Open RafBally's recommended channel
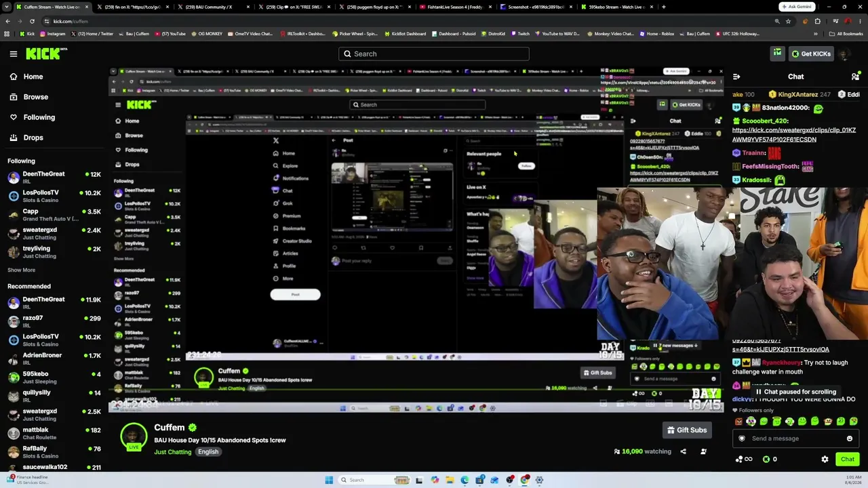Image resolution: width=868 pixels, height=488 pixels. [x=54, y=452]
